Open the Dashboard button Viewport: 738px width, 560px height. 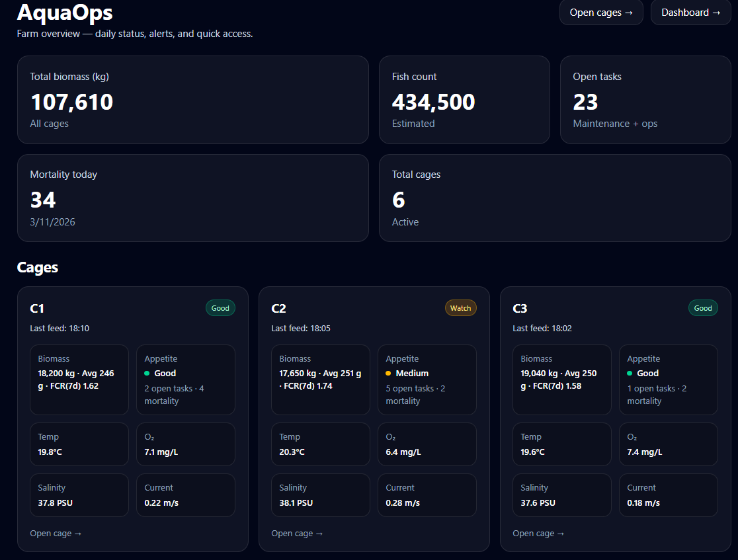[x=690, y=13]
